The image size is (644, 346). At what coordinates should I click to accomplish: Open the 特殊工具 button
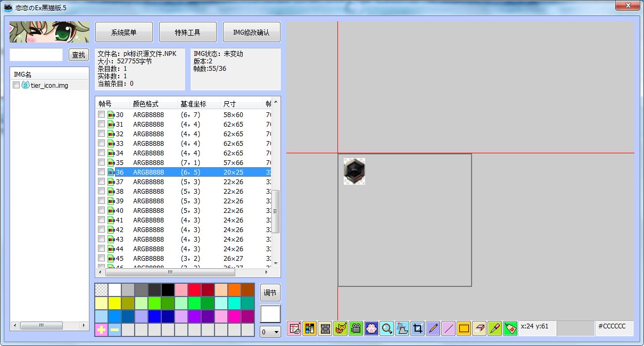tap(188, 32)
